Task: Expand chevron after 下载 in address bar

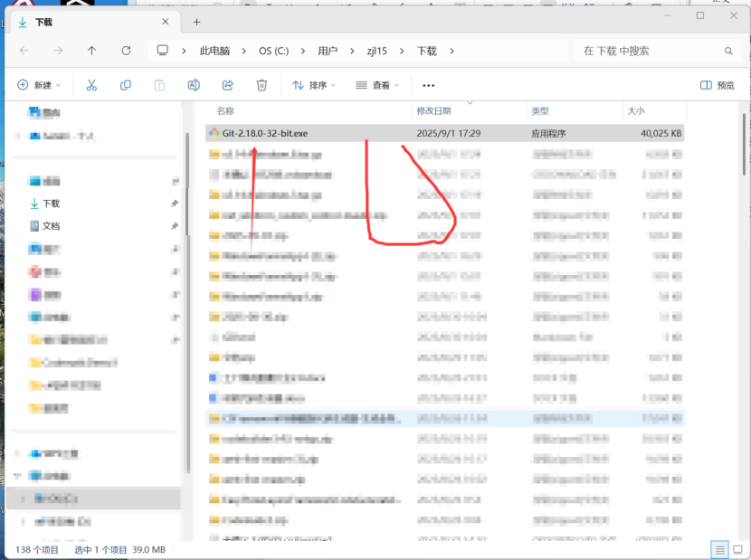Action: (452, 51)
